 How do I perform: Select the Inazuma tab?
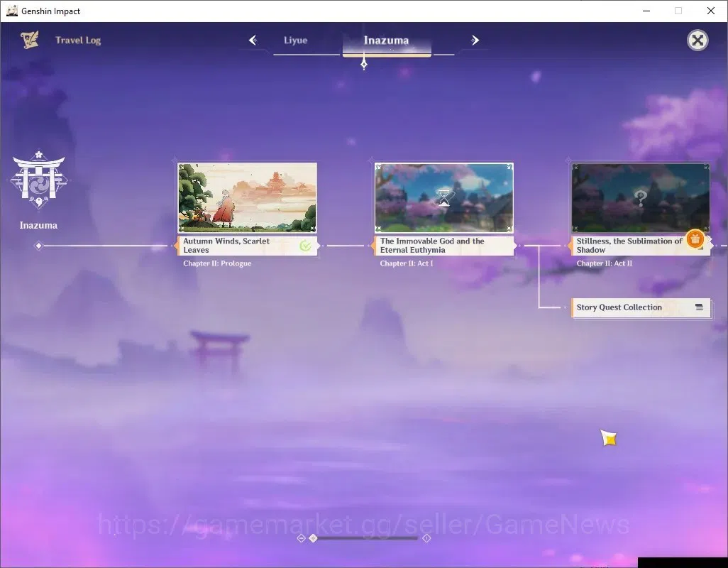pyautogui.click(x=387, y=41)
